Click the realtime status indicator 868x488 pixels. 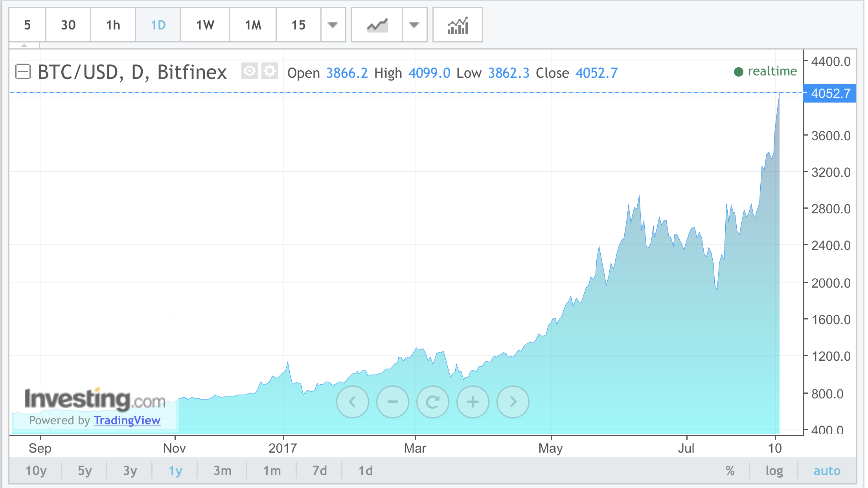point(765,71)
